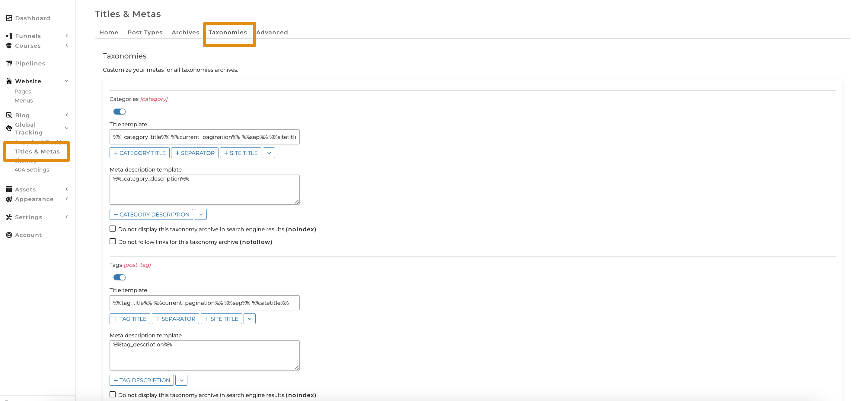
Task: Check nofollow for the Categories taxonomy archive
Action: click(x=113, y=241)
